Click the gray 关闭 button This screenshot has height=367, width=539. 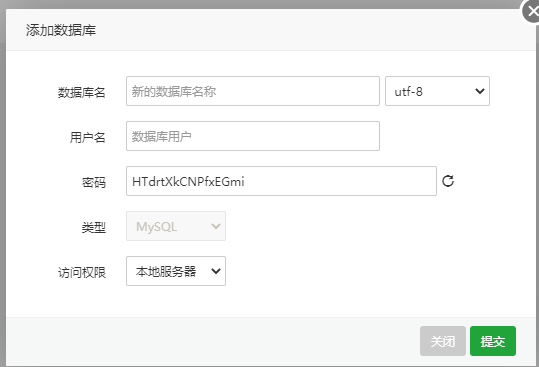coord(443,341)
